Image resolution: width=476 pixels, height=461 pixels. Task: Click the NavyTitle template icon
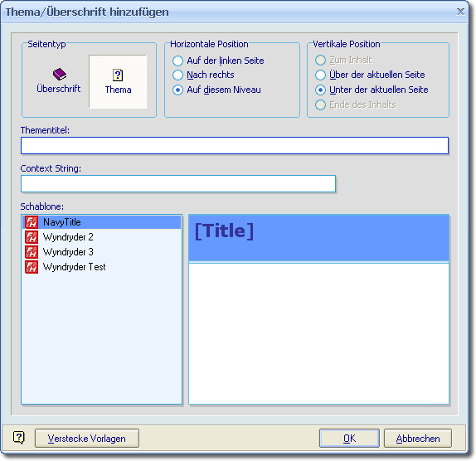point(32,222)
